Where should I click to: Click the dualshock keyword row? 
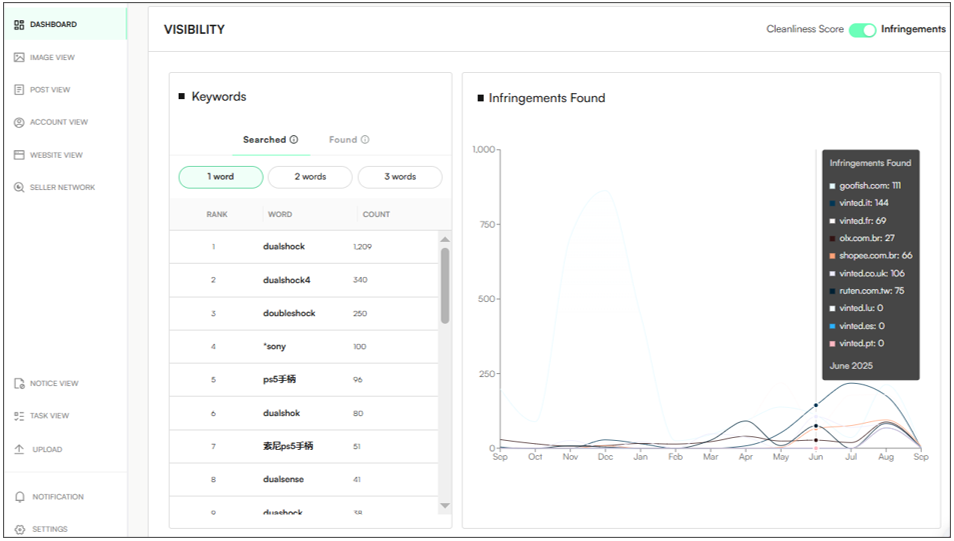coord(304,246)
